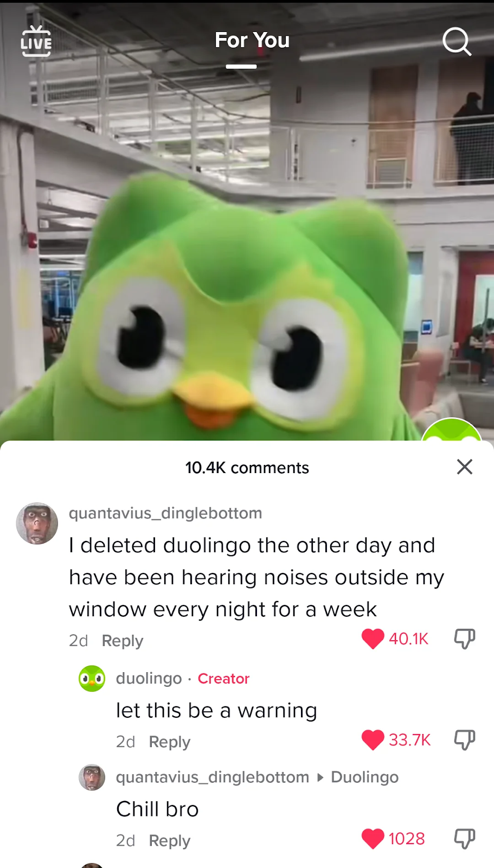494x868 pixels.
Task: Open the quantavius_dinglebottom username on top comment
Action: pyautogui.click(x=165, y=513)
